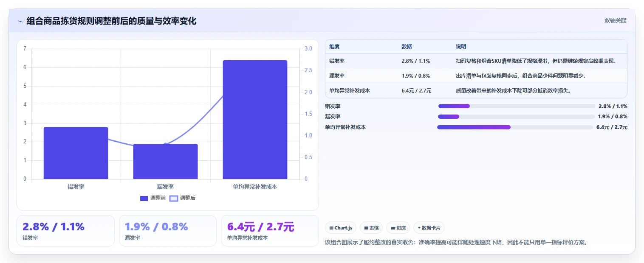Click the 2.8% / 1.1% table cell

(x=416, y=61)
